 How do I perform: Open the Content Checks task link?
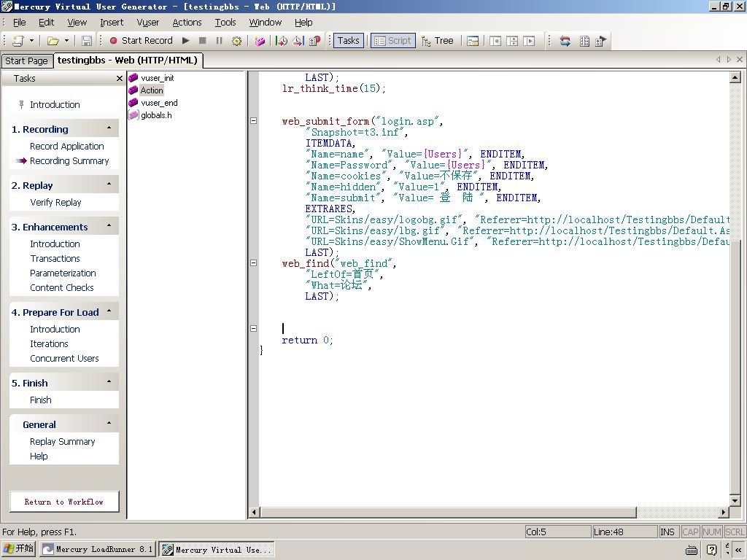click(x=62, y=288)
